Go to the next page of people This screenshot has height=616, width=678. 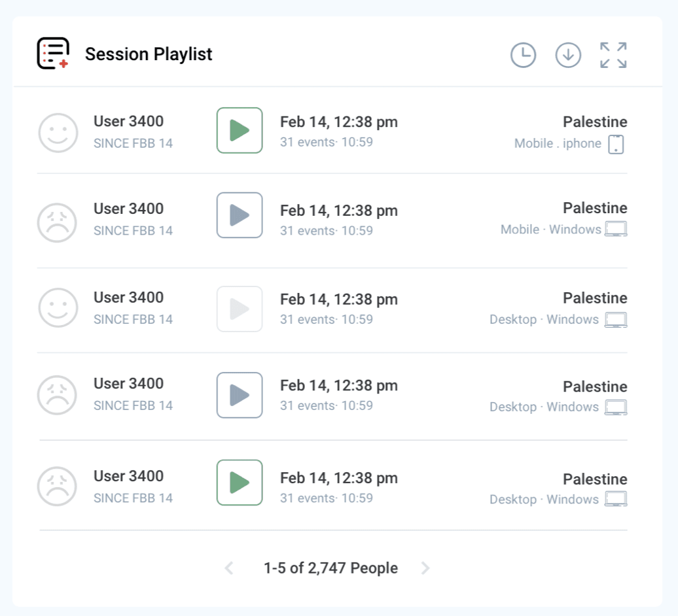pyautogui.click(x=425, y=568)
